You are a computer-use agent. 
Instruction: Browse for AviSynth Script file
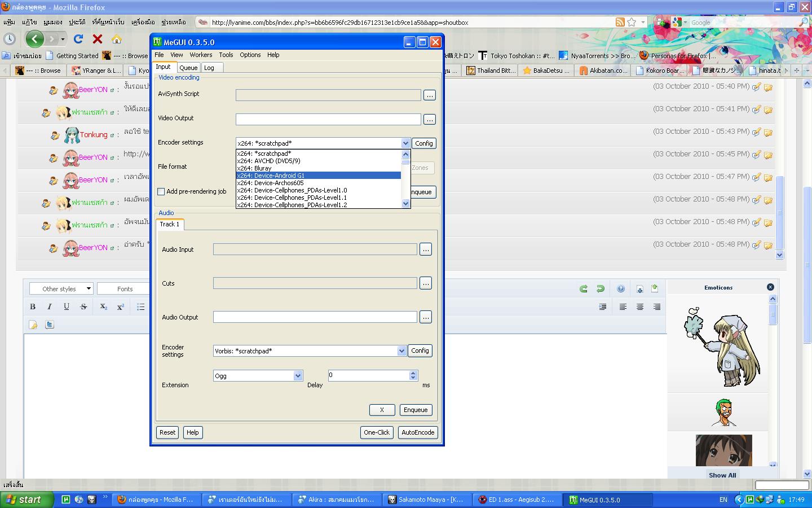click(430, 95)
